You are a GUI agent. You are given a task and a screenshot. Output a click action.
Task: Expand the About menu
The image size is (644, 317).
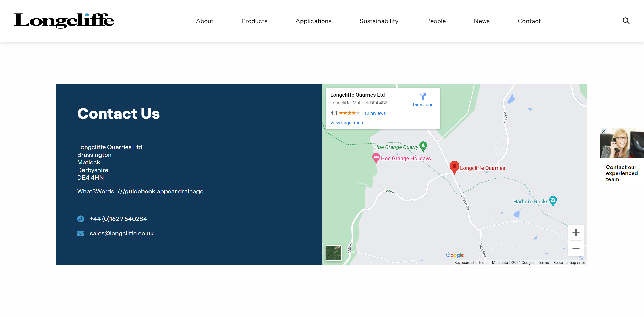(x=205, y=21)
